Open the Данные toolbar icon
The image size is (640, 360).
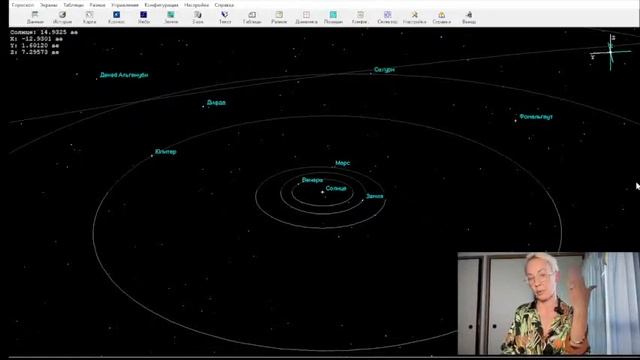tap(35, 17)
